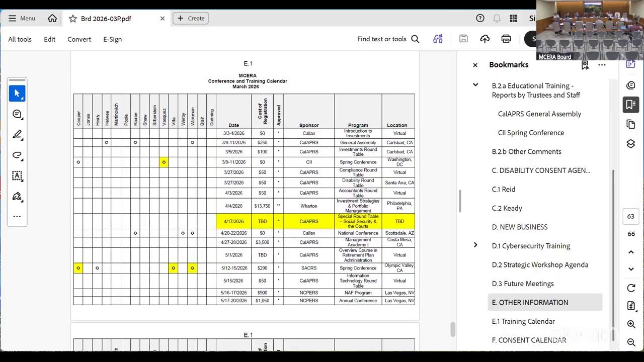Open Bookmarks panel options menu
644x362 pixels.
[x=602, y=65]
